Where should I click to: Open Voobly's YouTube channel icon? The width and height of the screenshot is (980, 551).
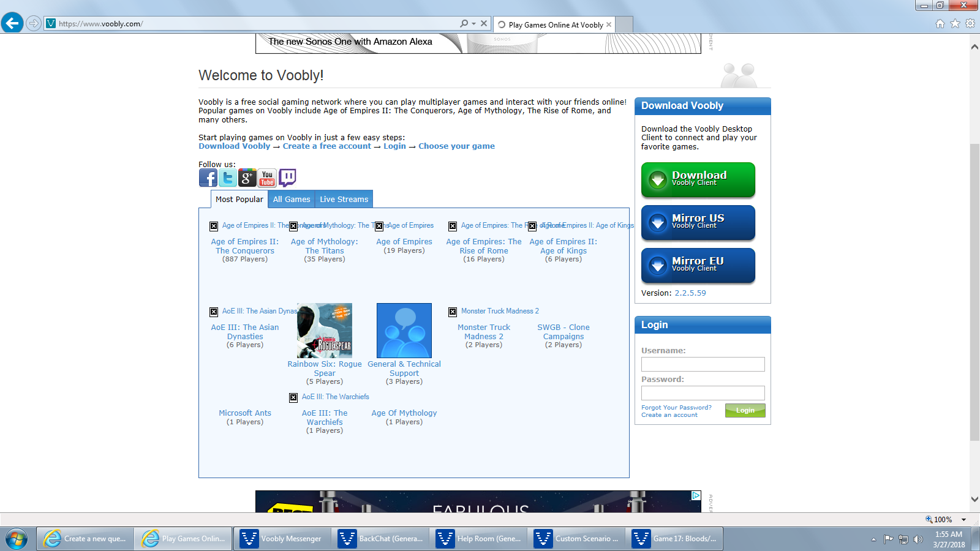pos(267,178)
